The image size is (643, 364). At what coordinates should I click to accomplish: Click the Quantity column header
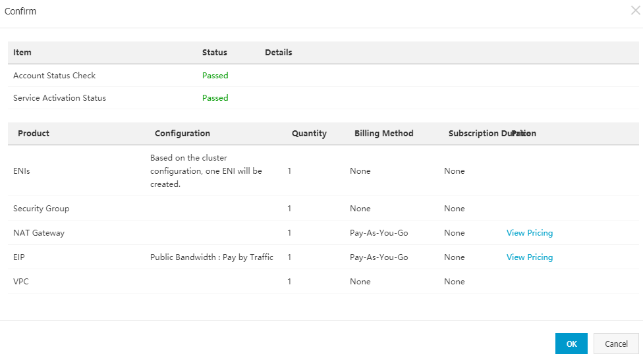coord(309,134)
